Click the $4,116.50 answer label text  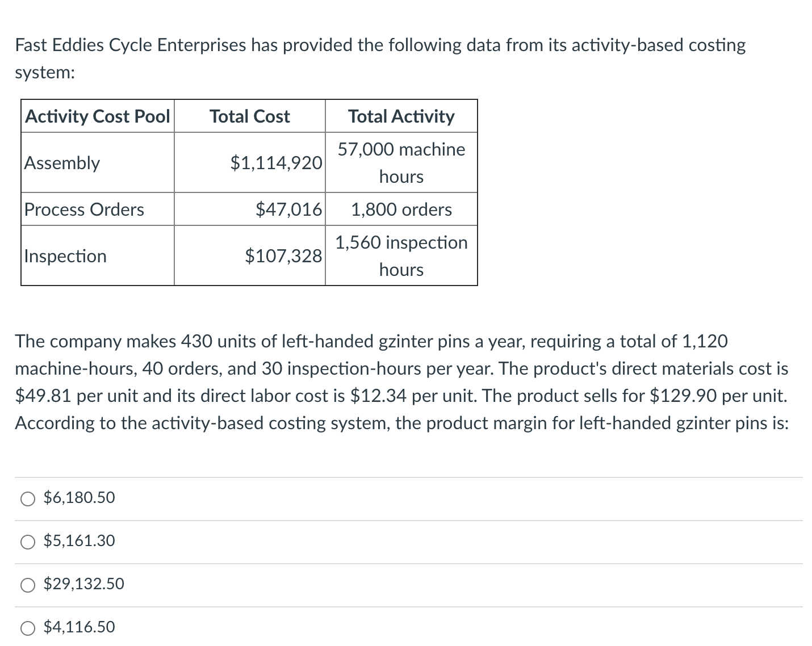tap(79, 627)
